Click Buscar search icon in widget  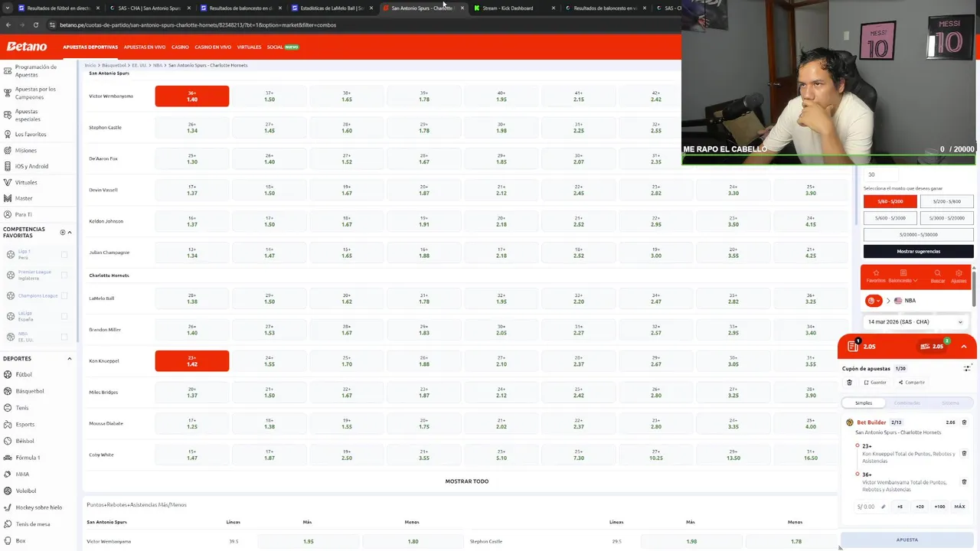(x=937, y=275)
